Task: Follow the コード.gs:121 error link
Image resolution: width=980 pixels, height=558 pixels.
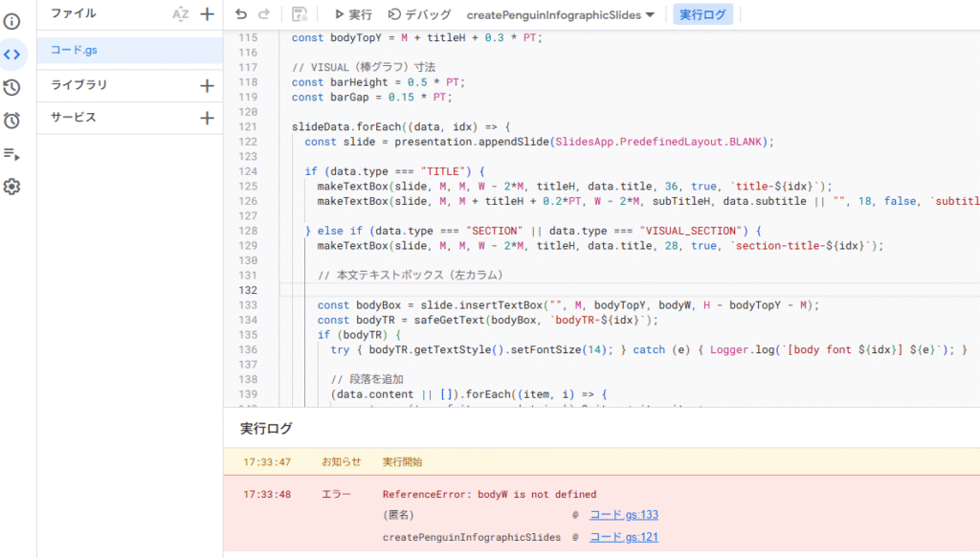Action: (x=623, y=537)
